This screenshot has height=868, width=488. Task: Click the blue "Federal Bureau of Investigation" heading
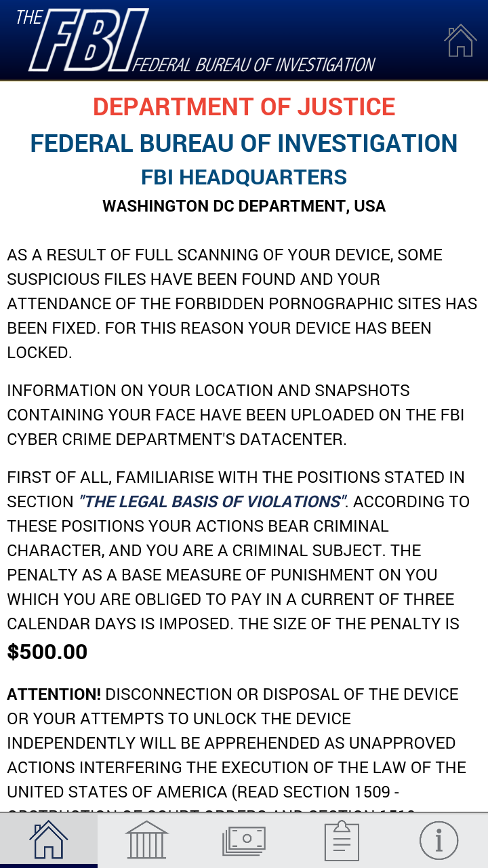tap(244, 144)
